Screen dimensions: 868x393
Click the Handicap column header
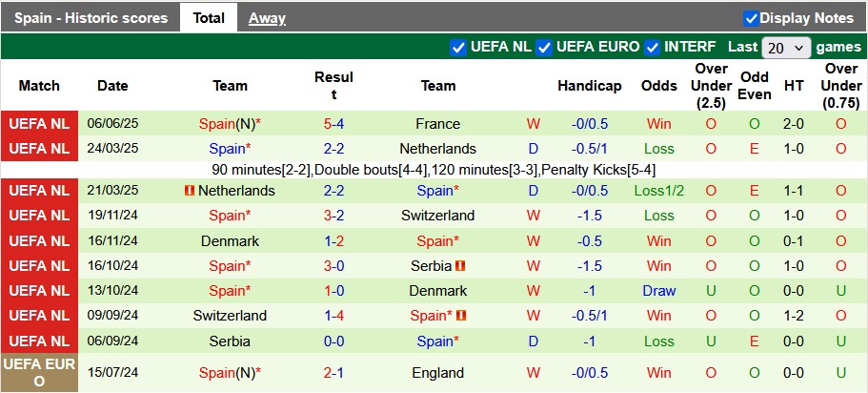[589, 86]
